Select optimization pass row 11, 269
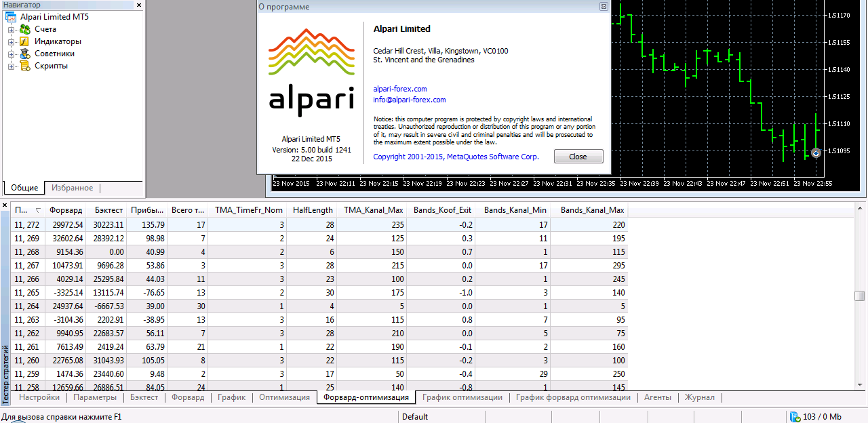The width and height of the screenshot is (868, 423). [x=321, y=238]
